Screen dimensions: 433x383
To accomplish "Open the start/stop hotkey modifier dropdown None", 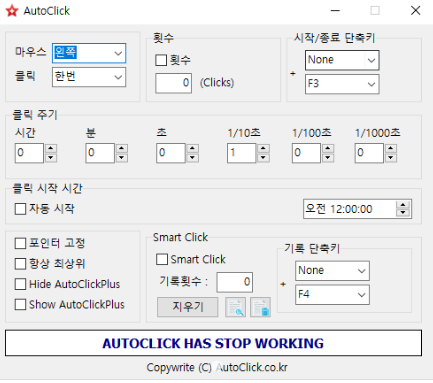I will [342, 60].
